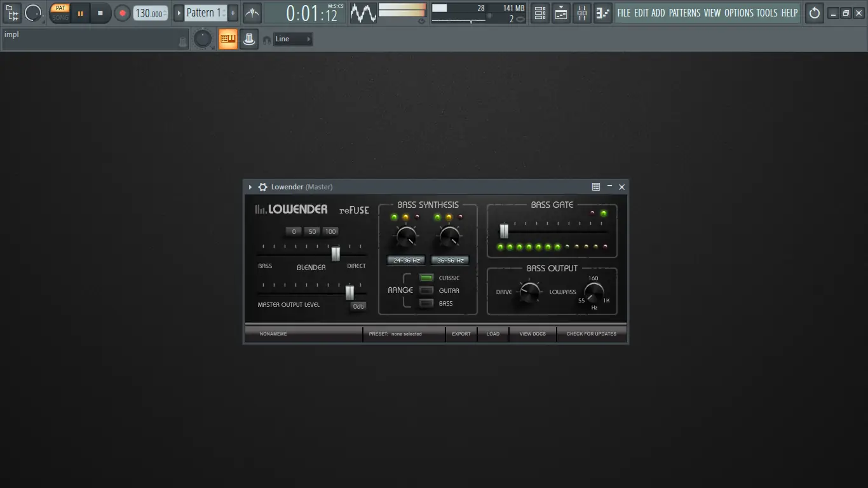Select the BASS range option
Screen dimensions: 868x488
(426, 303)
